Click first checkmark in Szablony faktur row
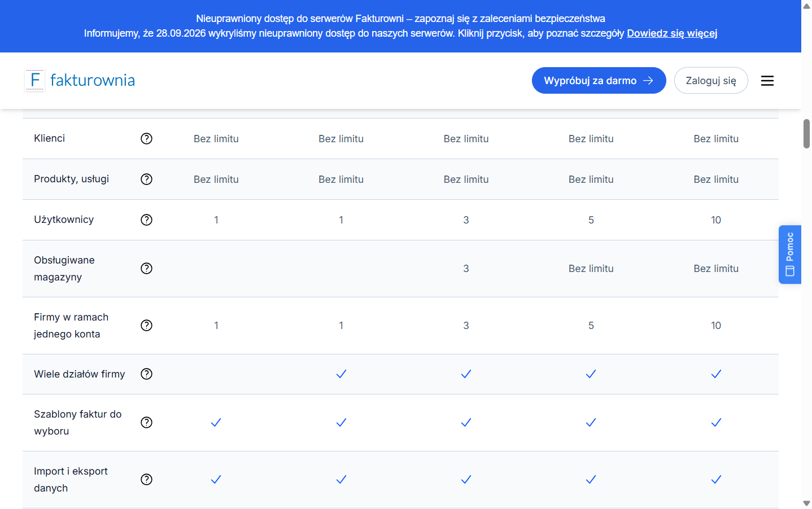The width and height of the screenshot is (812, 509). pyautogui.click(x=216, y=422)
